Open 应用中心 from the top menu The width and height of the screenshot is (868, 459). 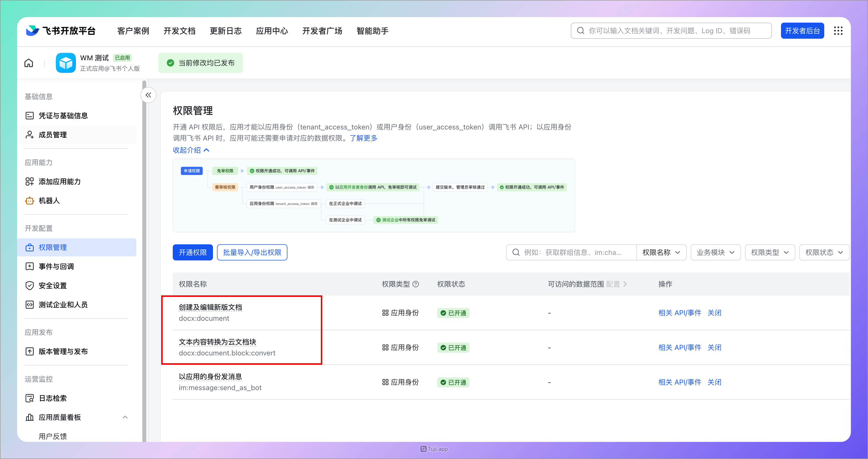[272, 31]
